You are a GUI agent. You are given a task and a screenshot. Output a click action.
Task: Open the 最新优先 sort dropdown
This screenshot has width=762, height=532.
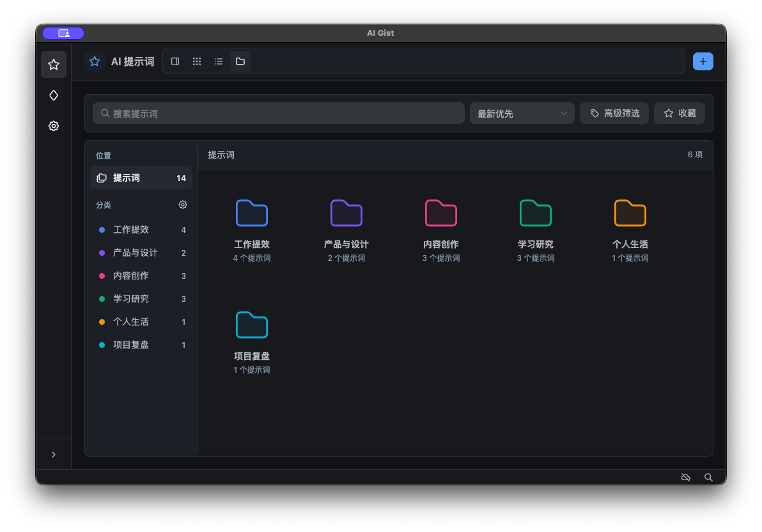(522, 113)
